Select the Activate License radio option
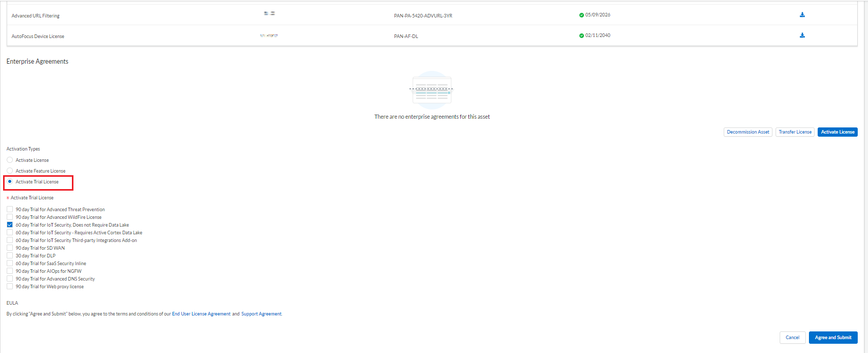The image size is (868, 353). [x=10, y=160]
